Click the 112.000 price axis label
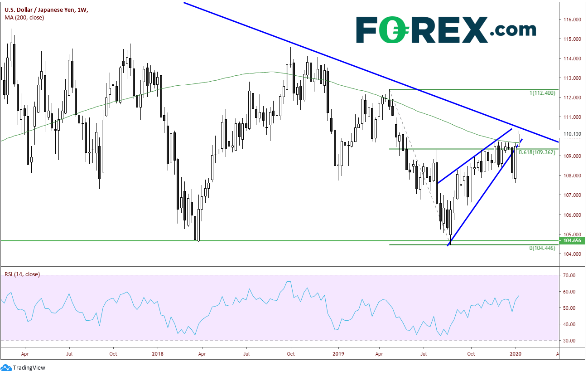 point(572,98)
